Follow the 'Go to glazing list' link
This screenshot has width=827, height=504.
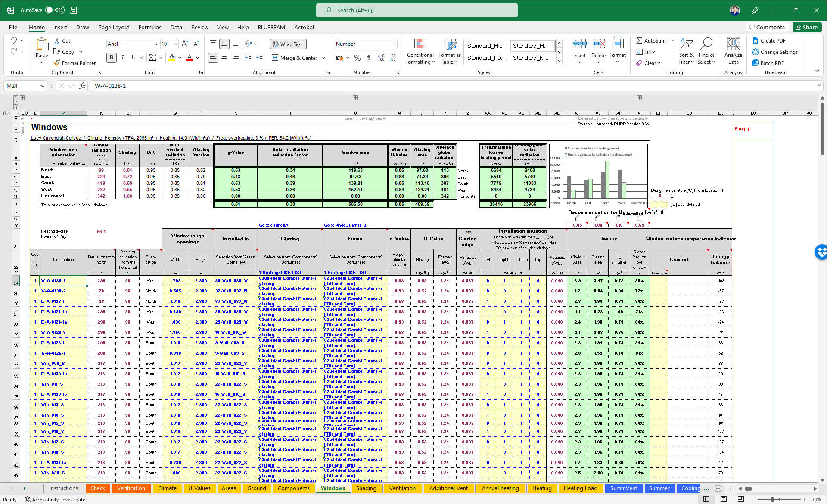(274, 225)
